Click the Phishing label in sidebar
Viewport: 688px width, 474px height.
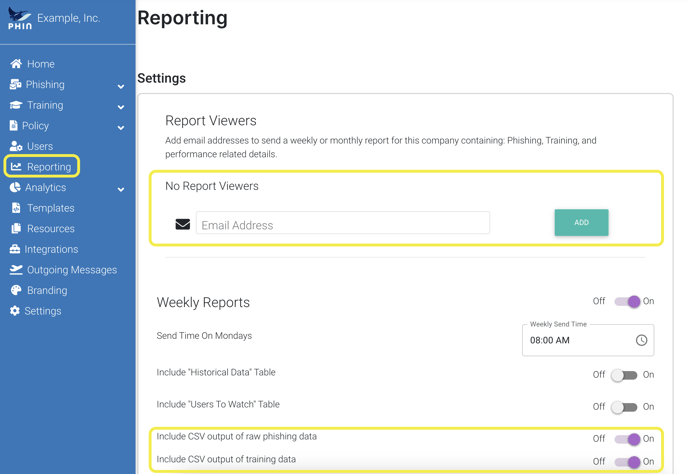tap(45, 84)
